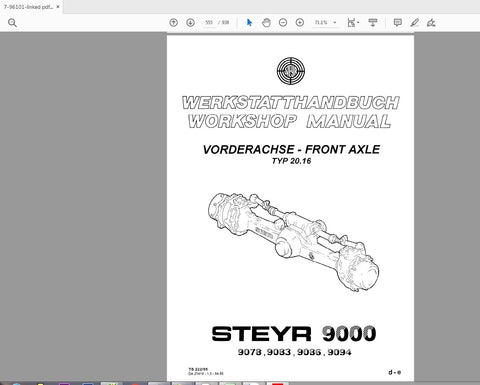Zoom out with the minus icon
The image size is (480, 385).
283,22
